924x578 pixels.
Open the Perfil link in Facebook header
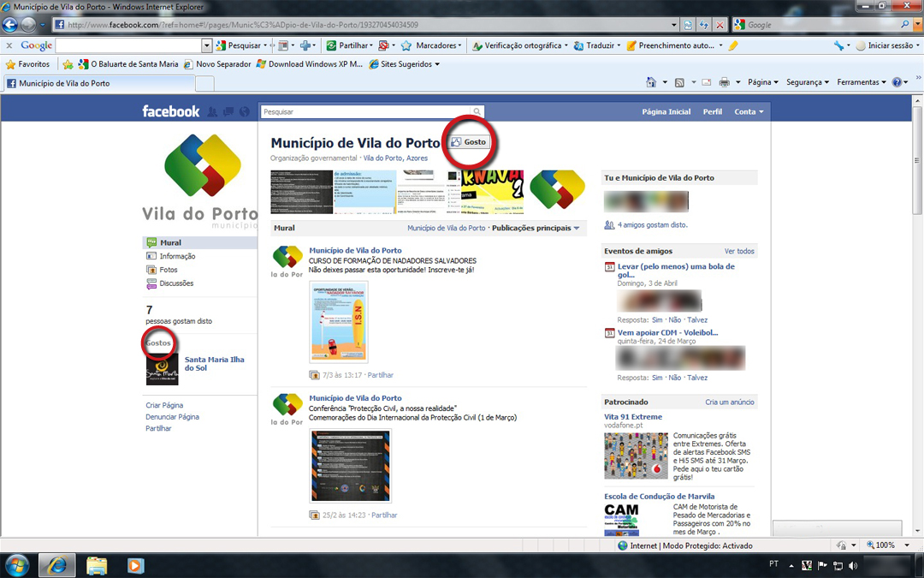click(x=712, y=111)
